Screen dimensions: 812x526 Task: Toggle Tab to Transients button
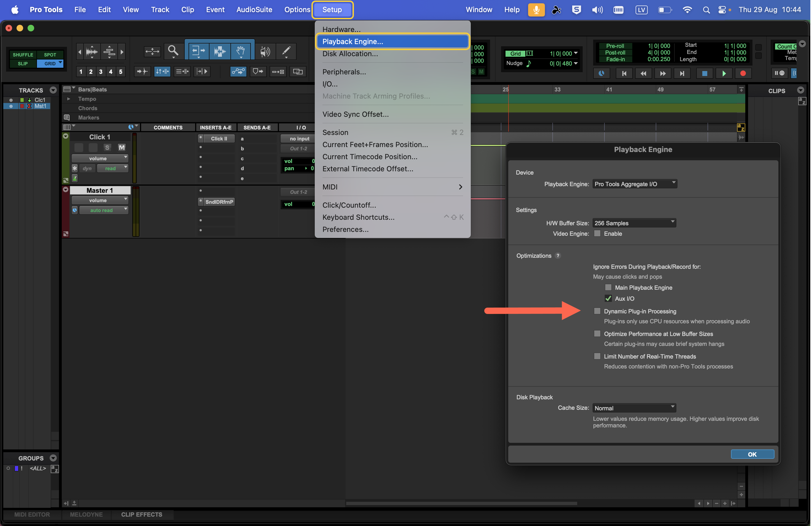142,72
